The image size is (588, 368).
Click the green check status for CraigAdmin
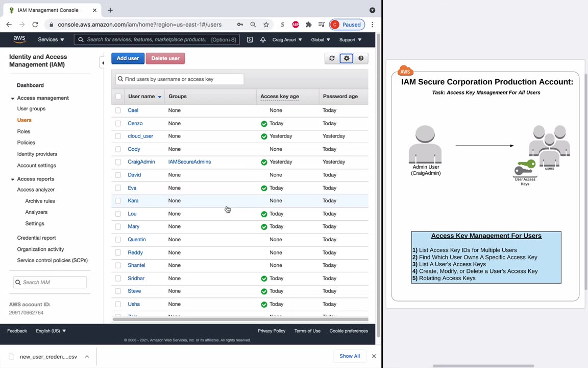[264, 162]
